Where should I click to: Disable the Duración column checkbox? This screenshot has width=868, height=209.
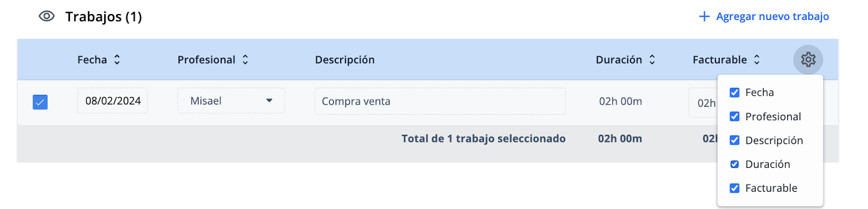[735, 164]
